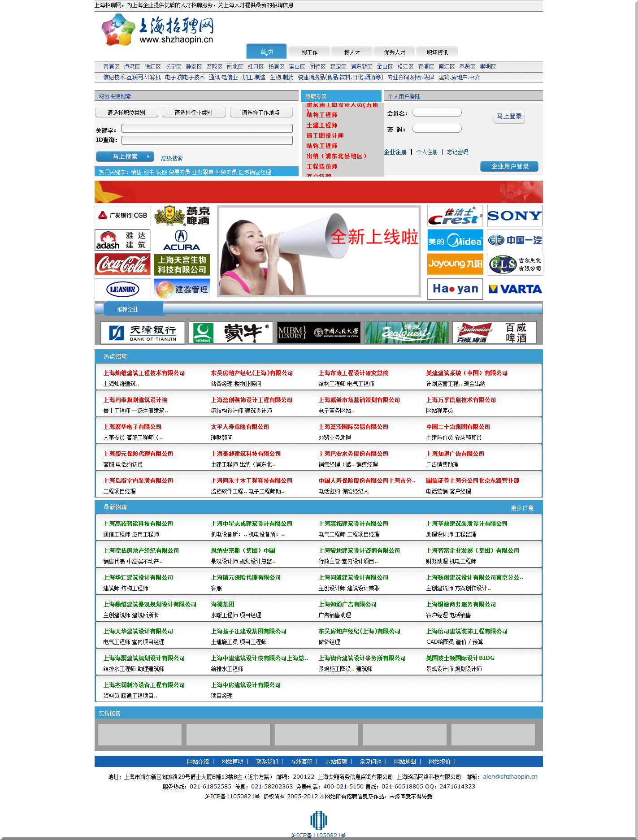The width and height of the screenshot is (638, 840).
Task: Open the MIBM Luxury 中国人民大学 banner
Action: coord(318,333)
